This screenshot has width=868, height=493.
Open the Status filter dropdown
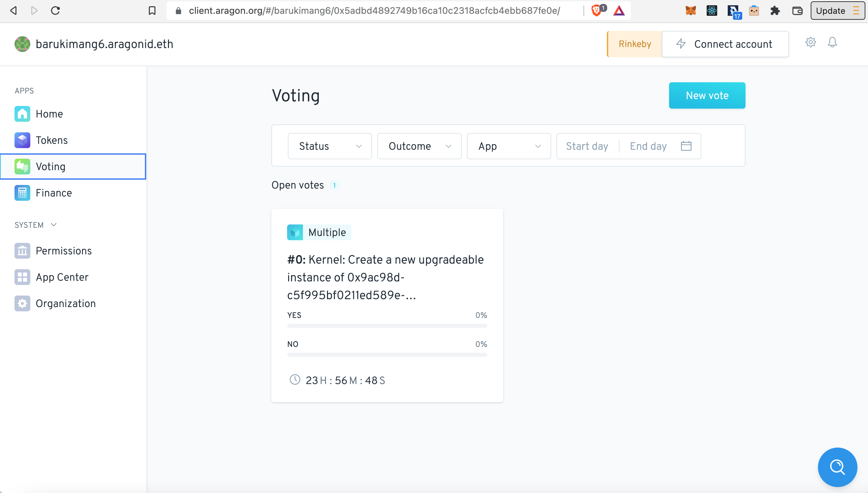point(330,146)
